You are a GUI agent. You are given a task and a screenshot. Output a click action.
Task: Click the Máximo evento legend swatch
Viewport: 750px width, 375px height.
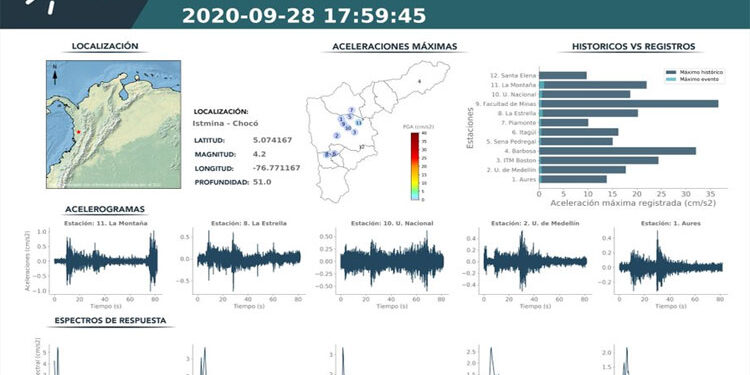click(x=672, y=79)
